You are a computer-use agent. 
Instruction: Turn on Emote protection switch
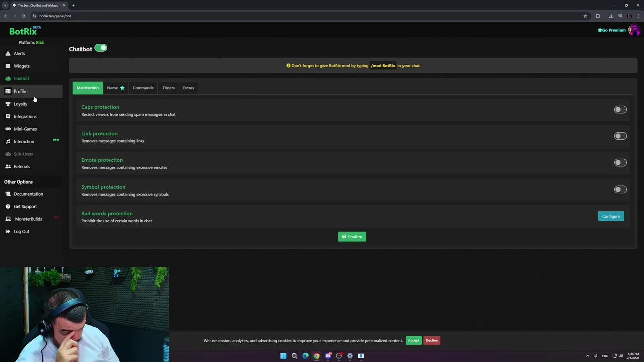[620, 162]
